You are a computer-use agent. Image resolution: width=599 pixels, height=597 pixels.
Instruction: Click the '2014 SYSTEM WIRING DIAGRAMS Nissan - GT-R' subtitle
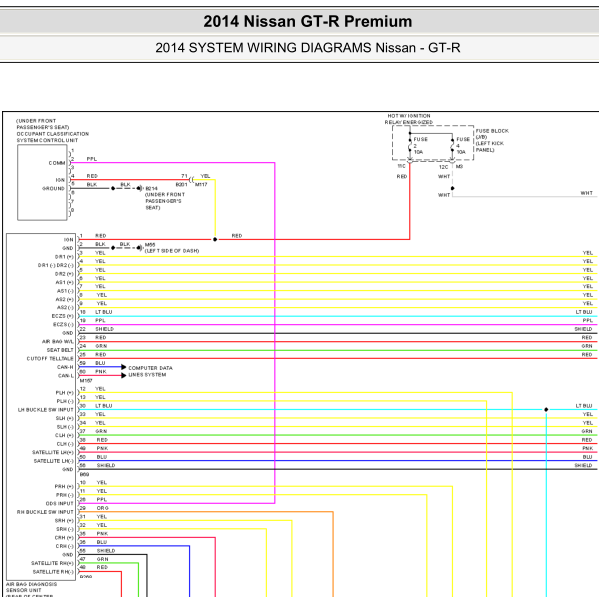tap(308, 48)
